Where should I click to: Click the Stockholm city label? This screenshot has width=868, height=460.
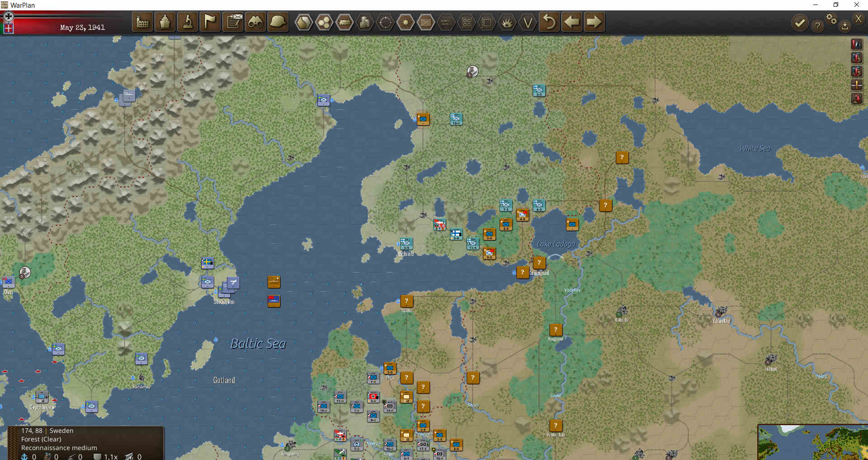(224, 302)
